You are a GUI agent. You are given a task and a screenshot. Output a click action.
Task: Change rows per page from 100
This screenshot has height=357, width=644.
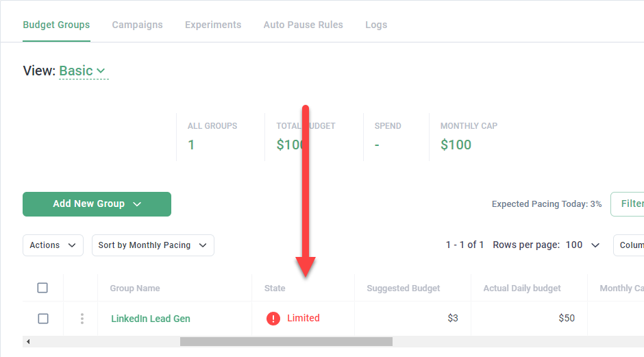point(583,245)
